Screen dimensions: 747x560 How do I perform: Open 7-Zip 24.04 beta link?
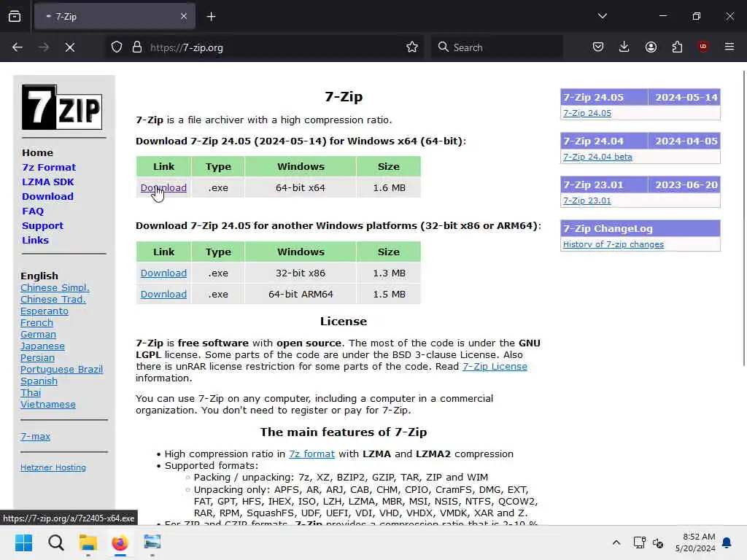tap(597, 157)
